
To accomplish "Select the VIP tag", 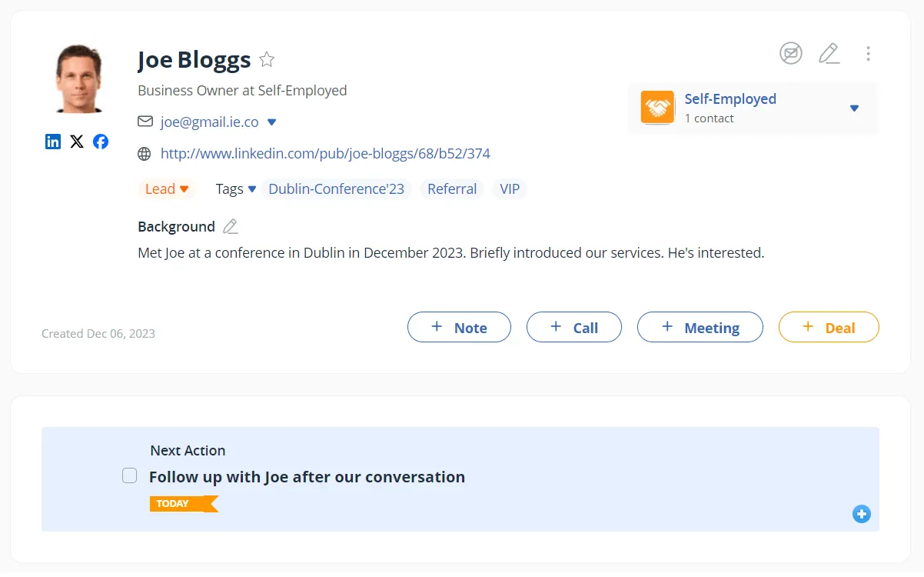I will tap(510, 189).
